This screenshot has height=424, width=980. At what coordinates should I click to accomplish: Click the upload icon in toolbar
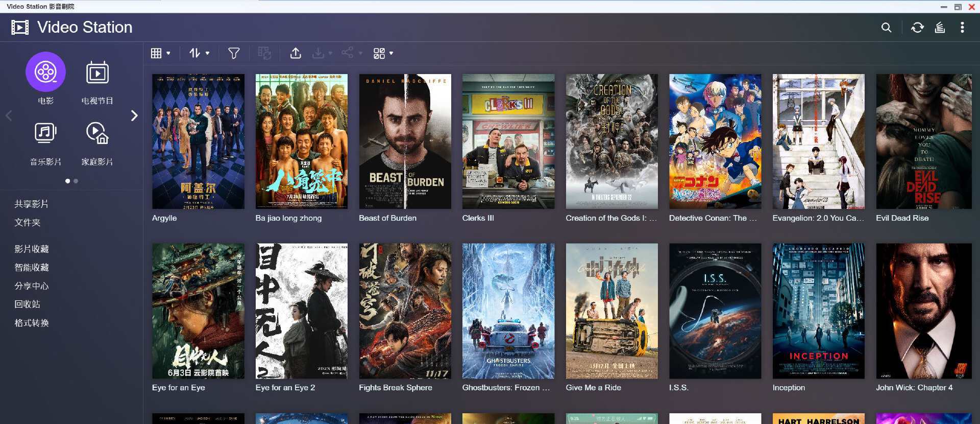(x=296, y=53)
